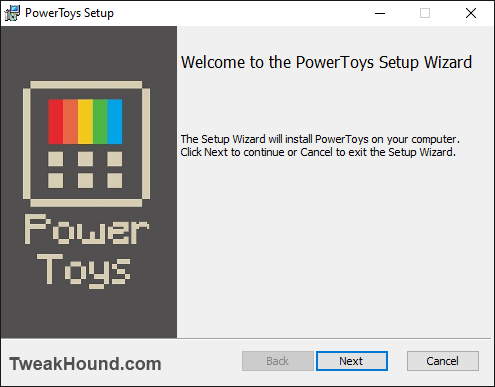Cancel the PowerToys setup

point(443,361)
